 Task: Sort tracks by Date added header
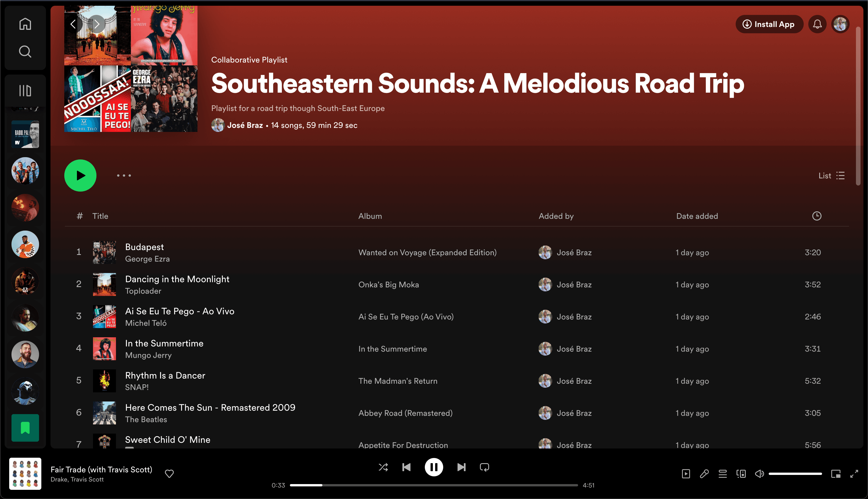[697, 216]
